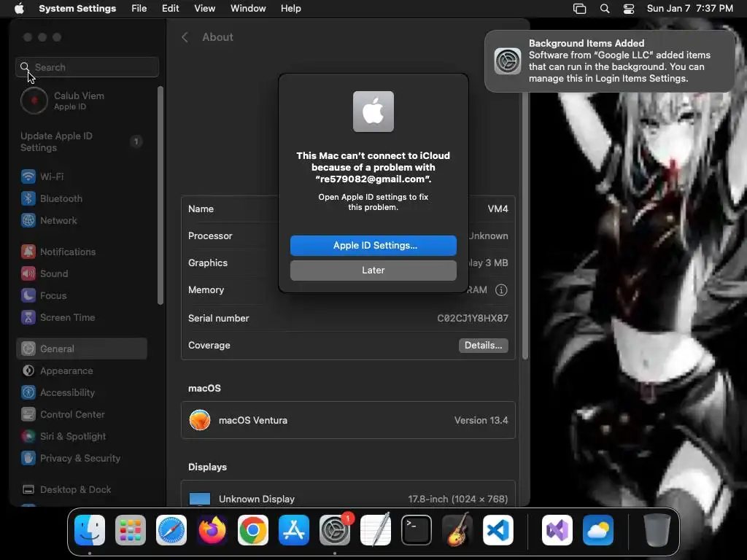Open TextEdit from the Dock
The image size is (747, 560).
coord(376,530)
